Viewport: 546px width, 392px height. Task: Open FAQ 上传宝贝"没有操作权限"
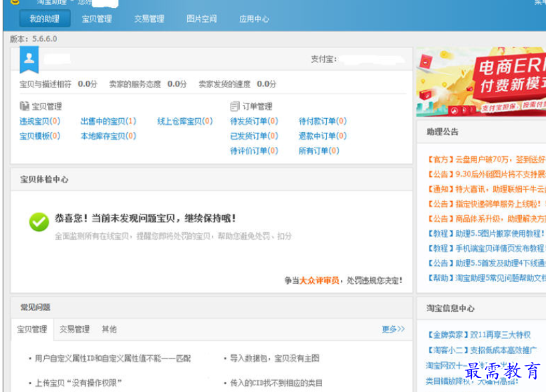pos(78,383)
